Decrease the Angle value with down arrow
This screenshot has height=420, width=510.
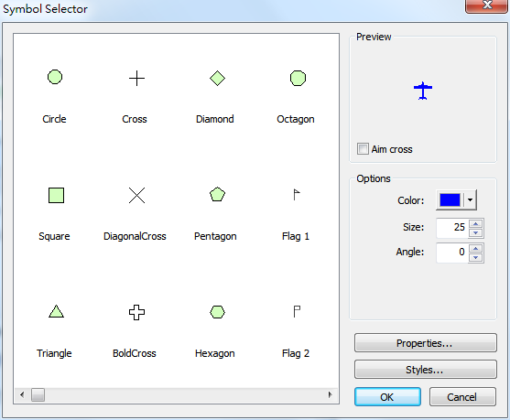pos(476,257)
